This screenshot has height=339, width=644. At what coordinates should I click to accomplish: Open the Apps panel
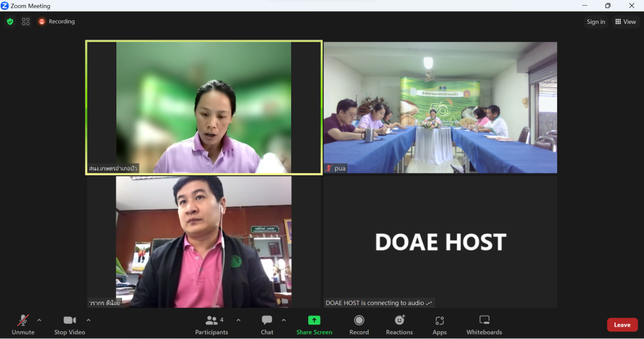440,325
